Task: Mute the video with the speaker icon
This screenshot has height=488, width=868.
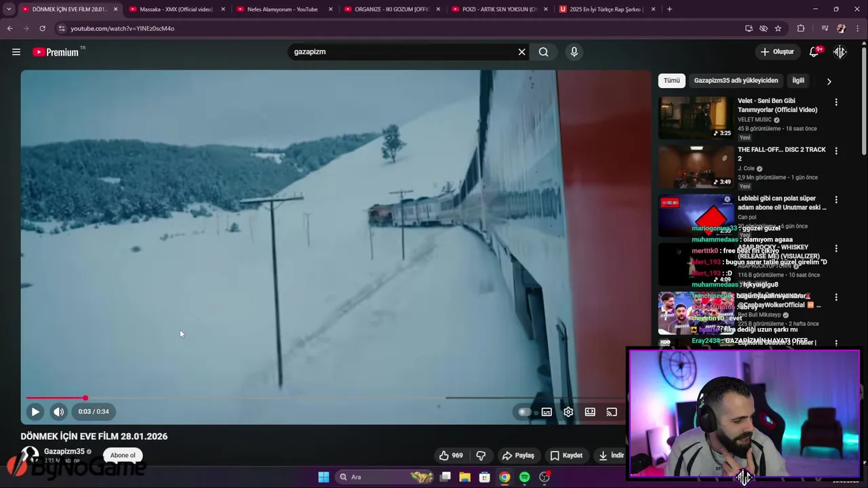Action: click(59, 411)
